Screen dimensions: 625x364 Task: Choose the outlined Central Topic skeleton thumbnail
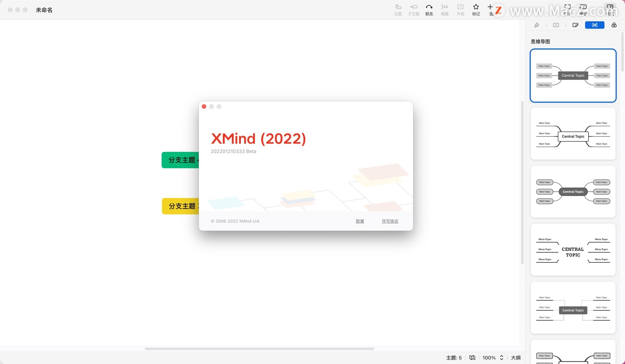click(x=573, y=134)
